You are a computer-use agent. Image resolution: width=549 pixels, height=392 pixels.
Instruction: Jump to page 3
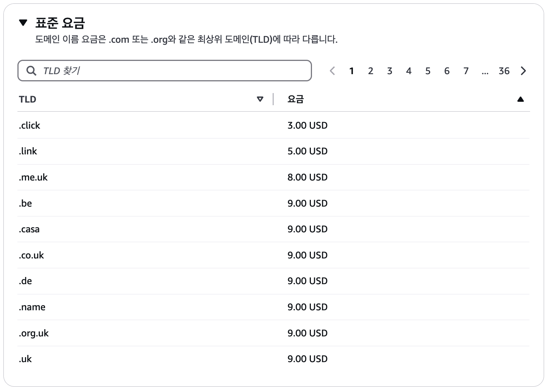click(x=389, y=71)
